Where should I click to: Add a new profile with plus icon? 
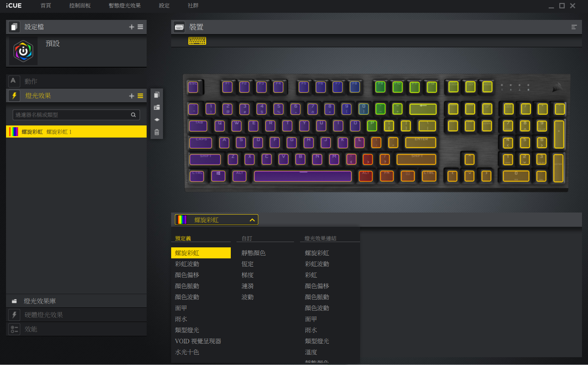[x=131, y=27]
